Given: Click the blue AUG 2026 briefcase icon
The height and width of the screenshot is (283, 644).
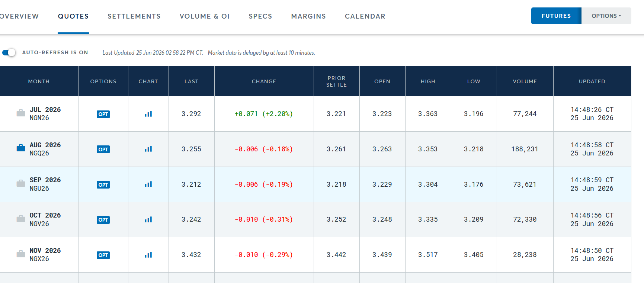Looking at the screenshot, I should point(21,148).
